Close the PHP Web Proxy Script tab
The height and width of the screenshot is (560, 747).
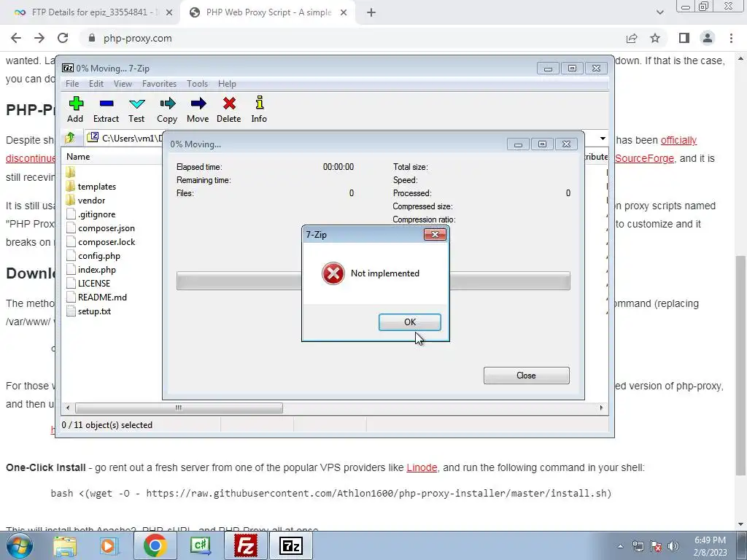pyautogui.click(x=344, y=13)
